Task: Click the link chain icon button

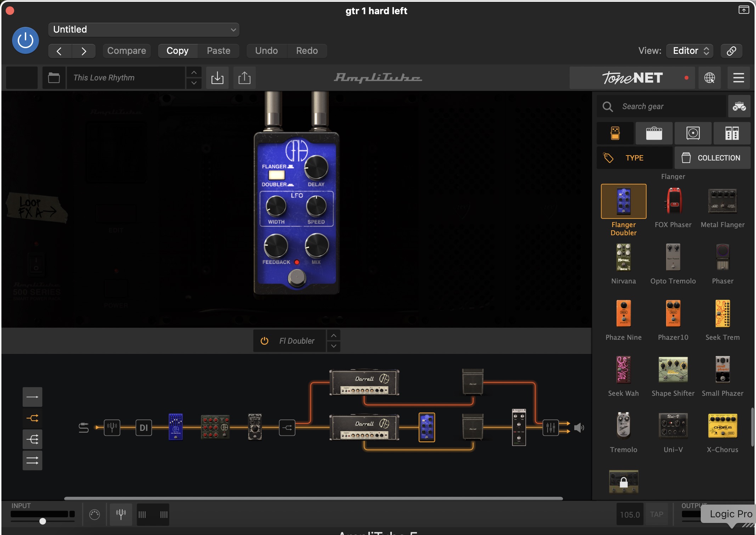Action: [732, 51]
